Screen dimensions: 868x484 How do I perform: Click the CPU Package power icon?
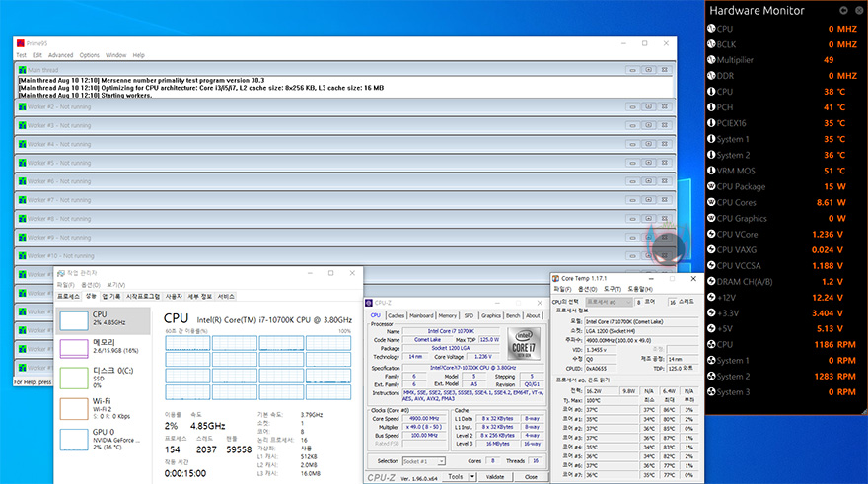point(711,186)
